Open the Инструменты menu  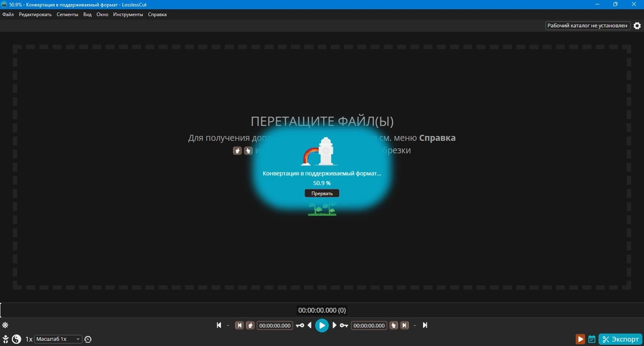click(x=128, y=14)
